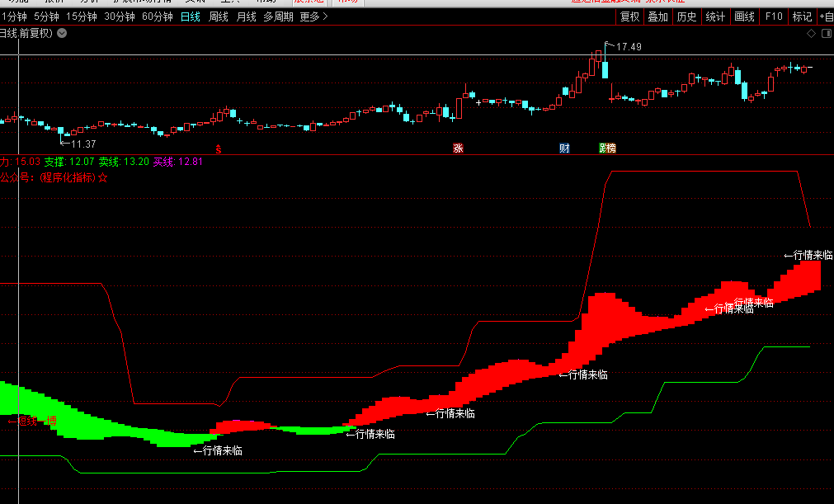The height and width of the screenshot is (504, 834).
Task: Open dropdown arrow beside 日线(前复权)
Action: point(63,33)
